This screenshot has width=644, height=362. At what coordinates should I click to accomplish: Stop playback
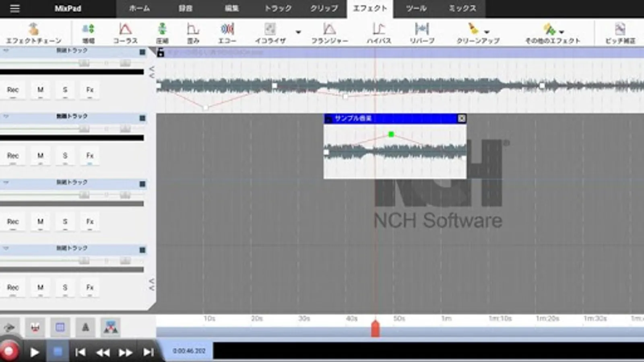click(x=58, y=352)
